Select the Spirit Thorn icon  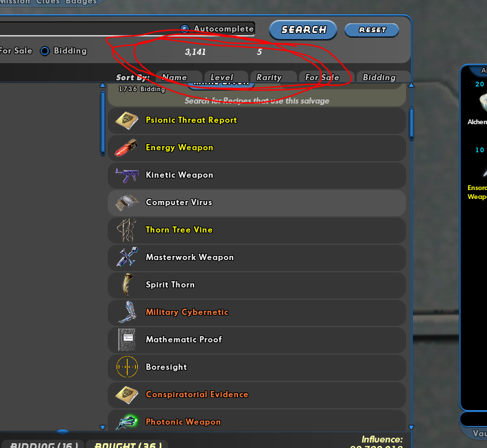tap(128, 284)
